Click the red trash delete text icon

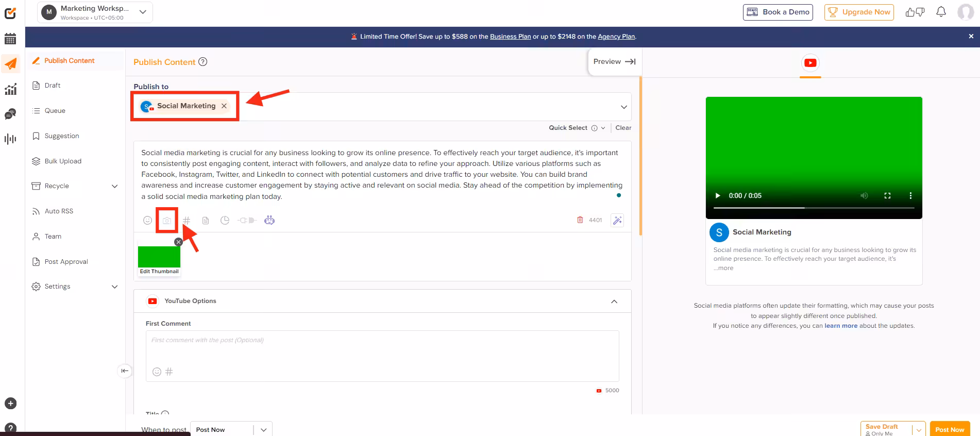pos(580,220)
